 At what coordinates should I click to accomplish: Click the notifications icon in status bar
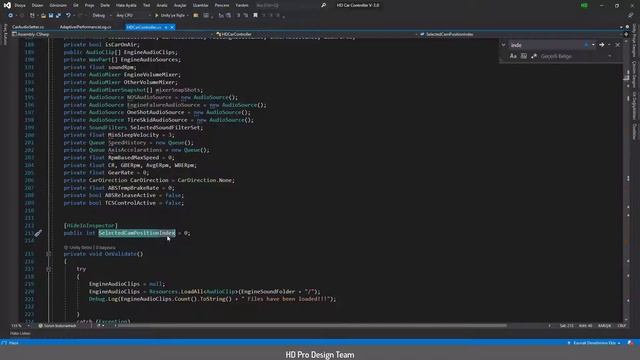click(631, 343)
